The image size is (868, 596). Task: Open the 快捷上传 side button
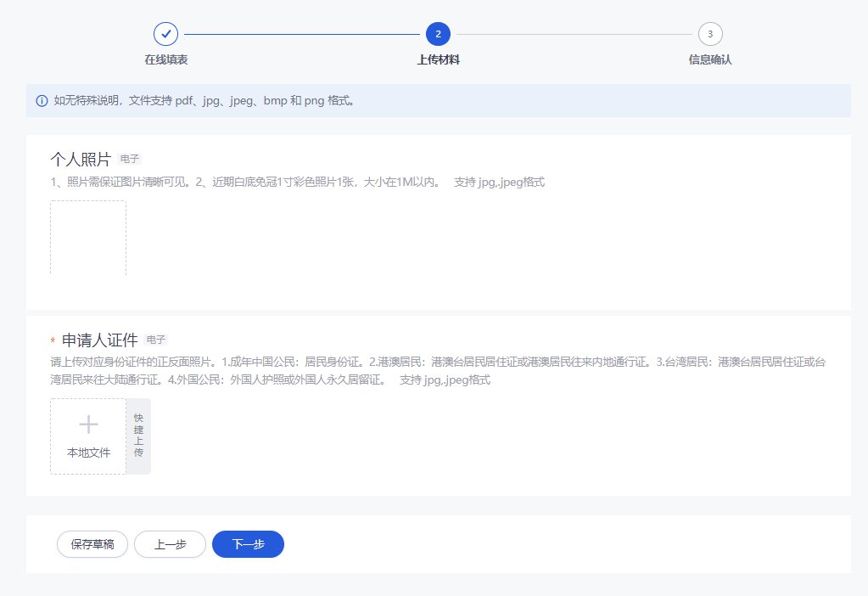tap(138, 436)
